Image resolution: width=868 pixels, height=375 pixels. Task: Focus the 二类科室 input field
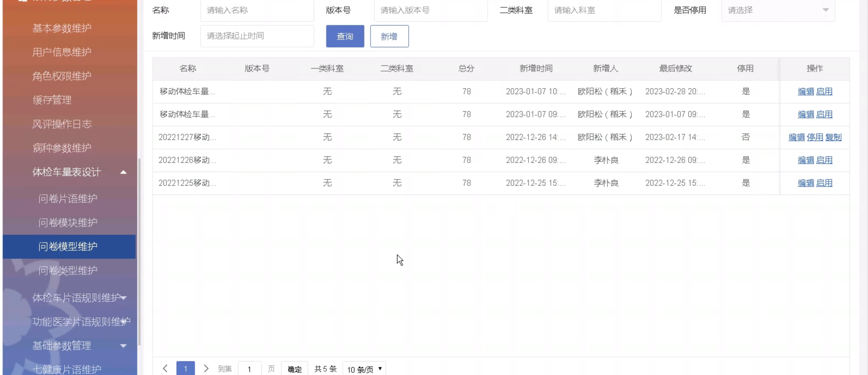(604, 10)
